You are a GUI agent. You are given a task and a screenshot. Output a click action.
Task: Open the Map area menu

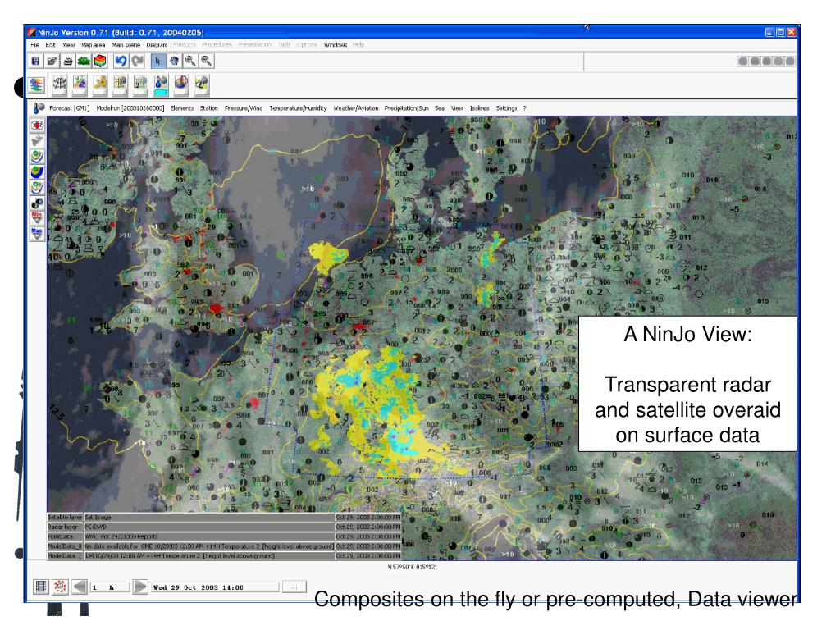pyautogui.click(x=94, y=45)
